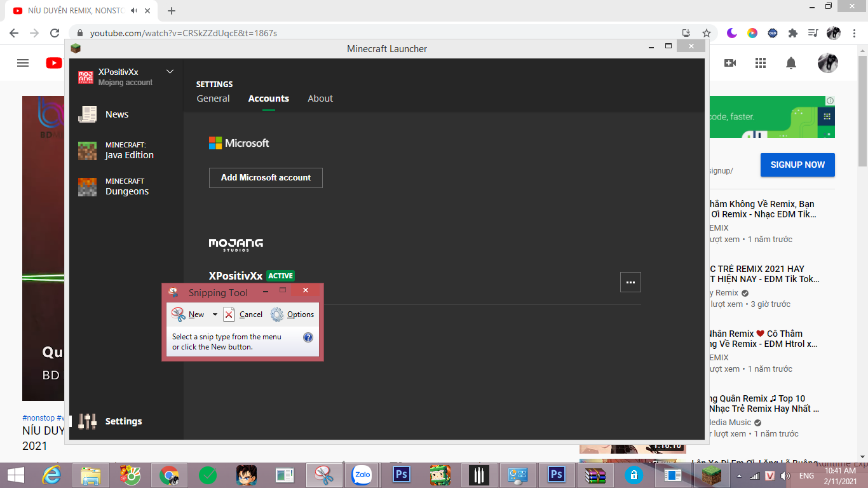
Task: Go back in Chrome
Action: [14, 33]
